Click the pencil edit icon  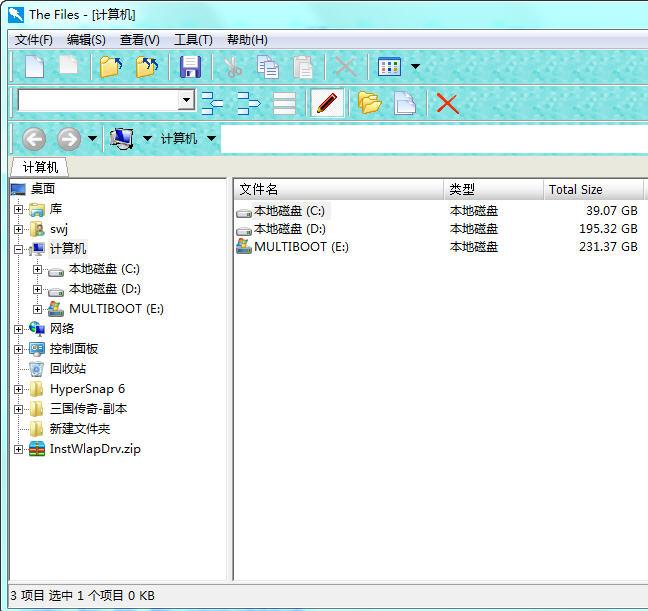(x=327, y=103)
